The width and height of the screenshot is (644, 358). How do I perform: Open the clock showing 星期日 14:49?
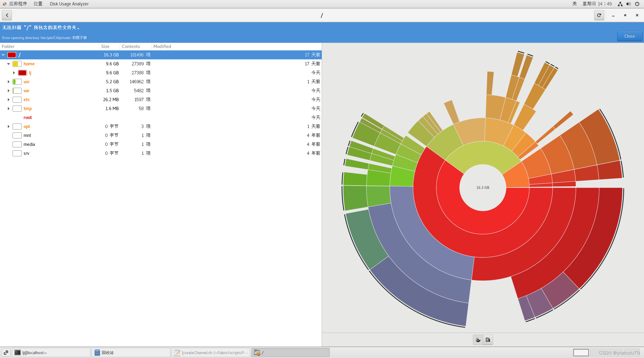597,4
